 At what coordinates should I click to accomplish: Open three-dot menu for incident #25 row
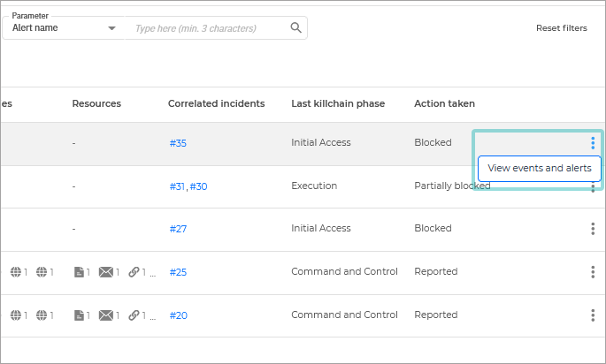coord(593,272)
